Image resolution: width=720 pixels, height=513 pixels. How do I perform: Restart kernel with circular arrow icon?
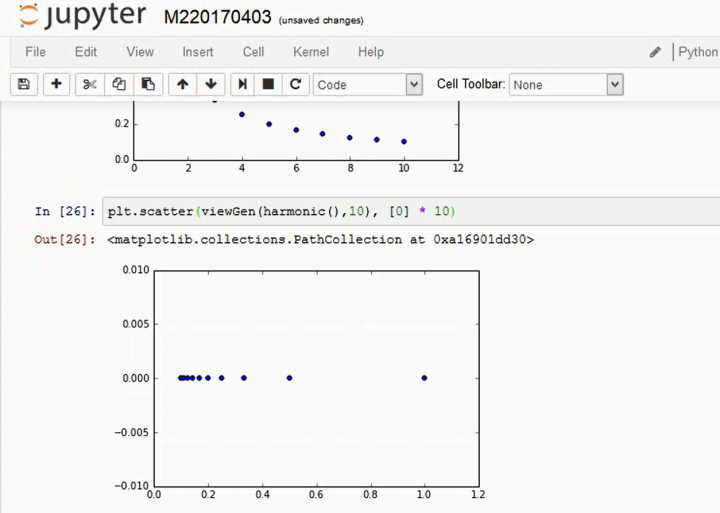(296, 85)
